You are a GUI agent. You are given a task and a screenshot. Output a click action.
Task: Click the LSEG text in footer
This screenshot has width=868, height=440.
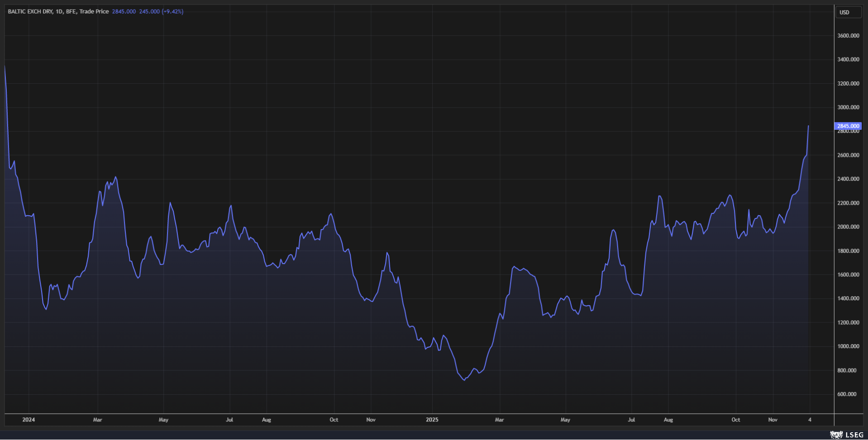click(x=854, y=435)
